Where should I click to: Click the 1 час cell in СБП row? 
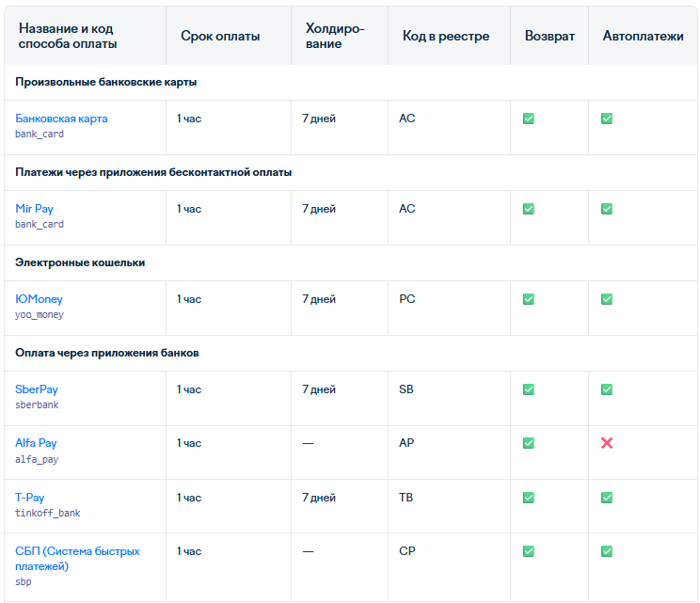pyautogui.click(x=189, y=551)
